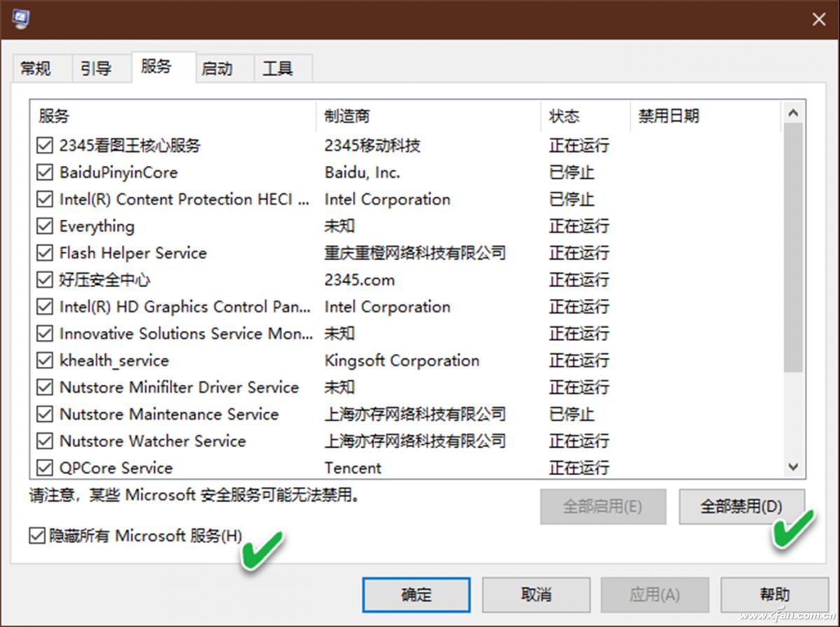This screenshot has width=840, height=627.
Task: Uncheck 2345看图王核心服务 checkbox
Action: click(45, 146)
